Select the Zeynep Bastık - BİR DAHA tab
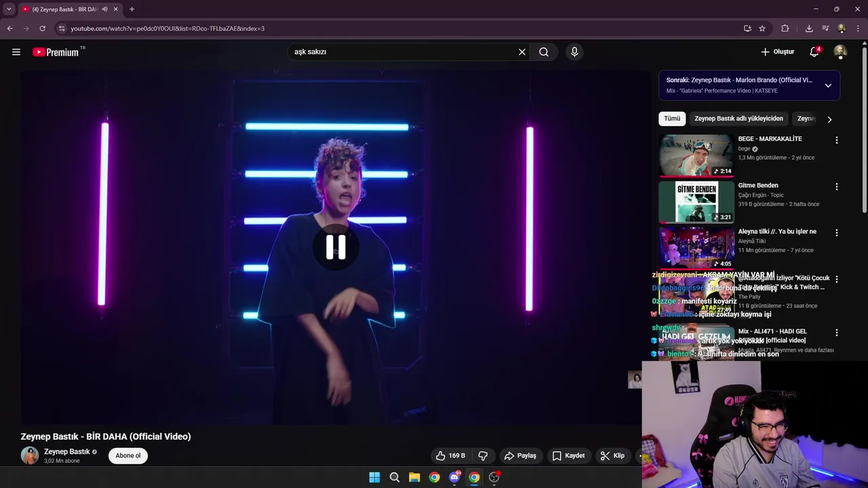868x488 pixels. pos(65,9)
